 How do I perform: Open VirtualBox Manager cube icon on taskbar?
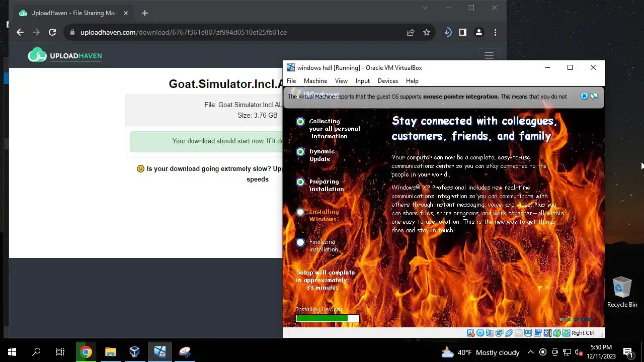pos(134,352)
